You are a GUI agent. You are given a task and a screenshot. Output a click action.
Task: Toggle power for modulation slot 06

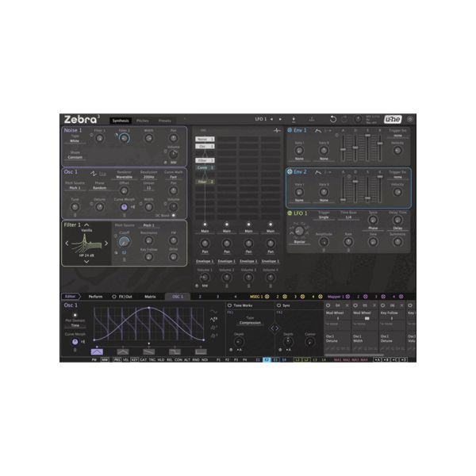pyautogui.click(x=383, y=305)
